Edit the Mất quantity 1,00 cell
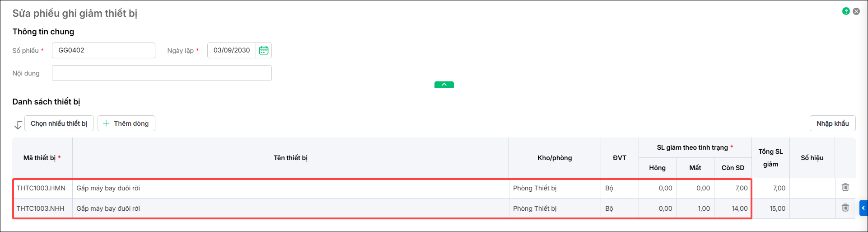 pyautogui.click(x=695, y=208)
